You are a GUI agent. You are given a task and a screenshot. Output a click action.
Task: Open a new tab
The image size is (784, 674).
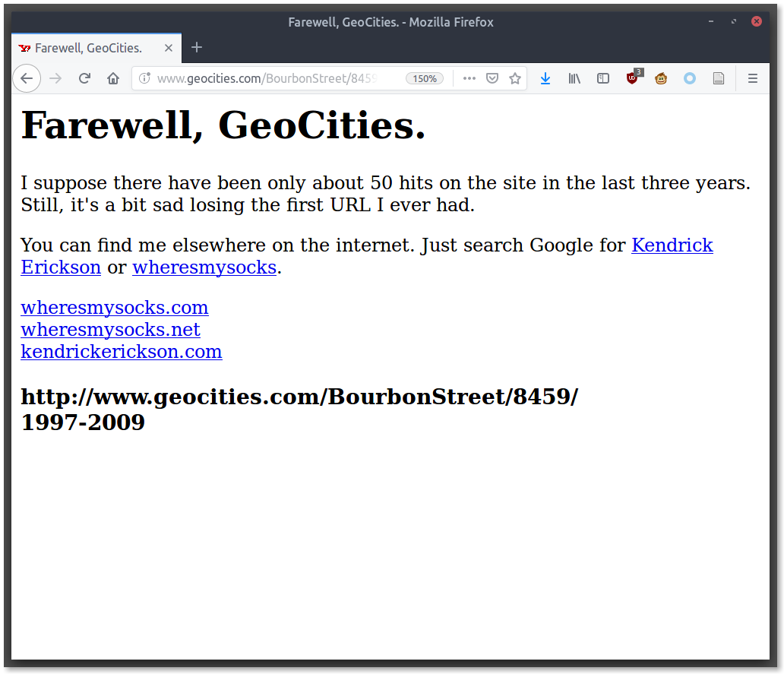(197, 48)
